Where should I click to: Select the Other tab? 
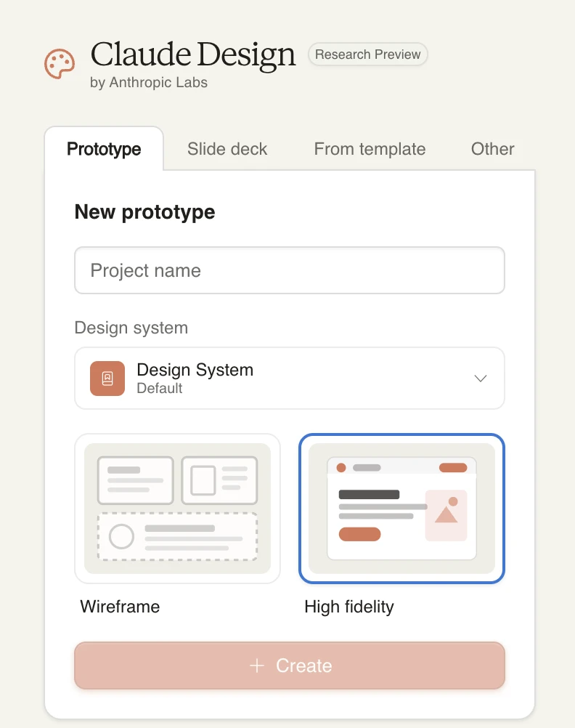492,149
